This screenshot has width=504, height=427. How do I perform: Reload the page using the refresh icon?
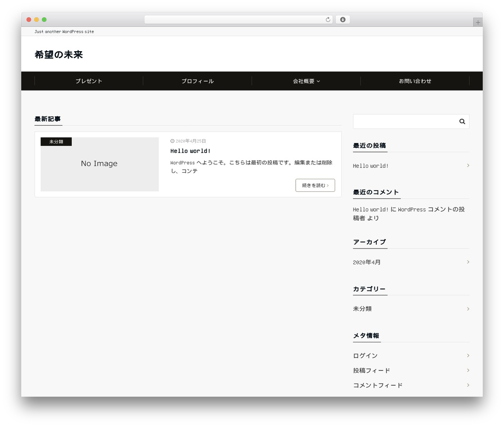[x=328, y=20]
